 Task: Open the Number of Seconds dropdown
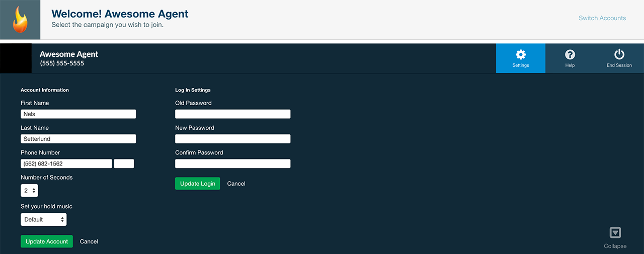click(x=29, y=191)
